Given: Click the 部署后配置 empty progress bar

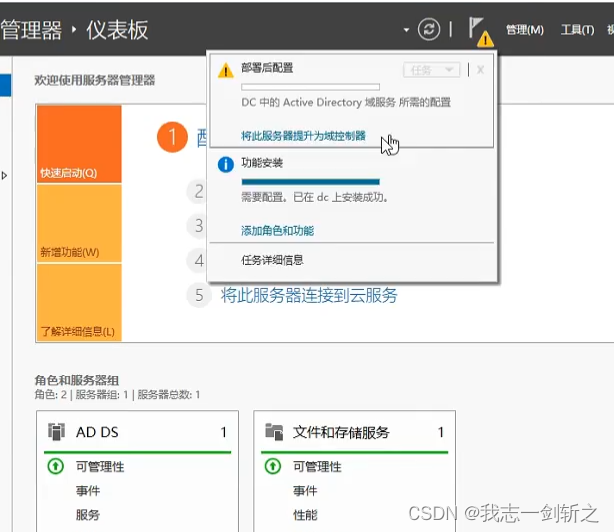Looking at the screenshot, I should pyautogui.click(x=311, y=87).
